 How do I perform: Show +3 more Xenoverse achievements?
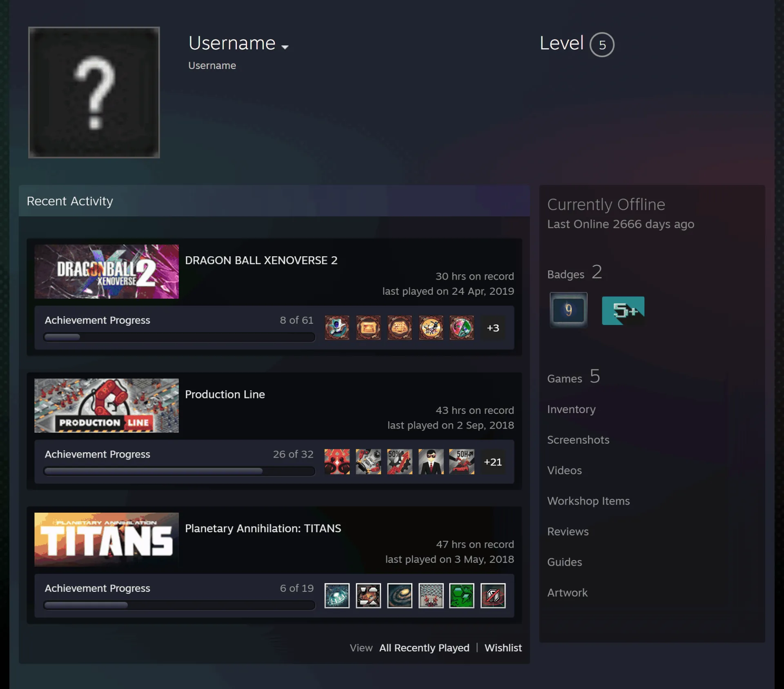coord(493,328)
